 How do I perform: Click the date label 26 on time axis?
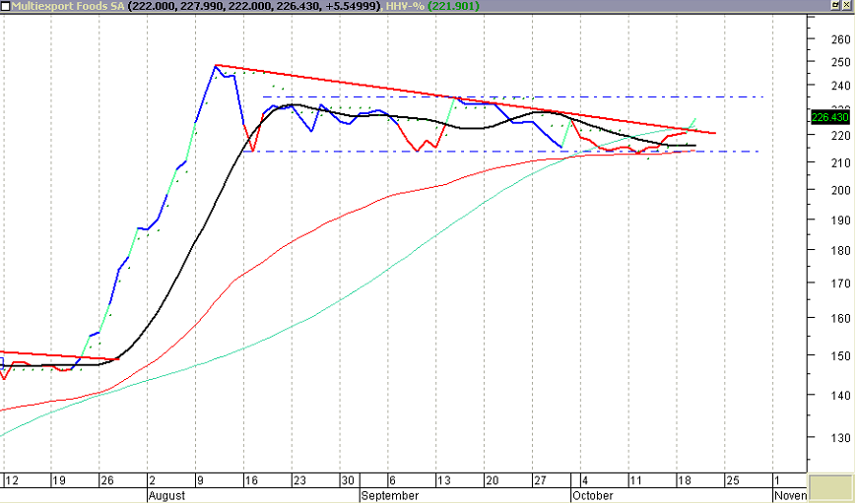coord(107,481)
